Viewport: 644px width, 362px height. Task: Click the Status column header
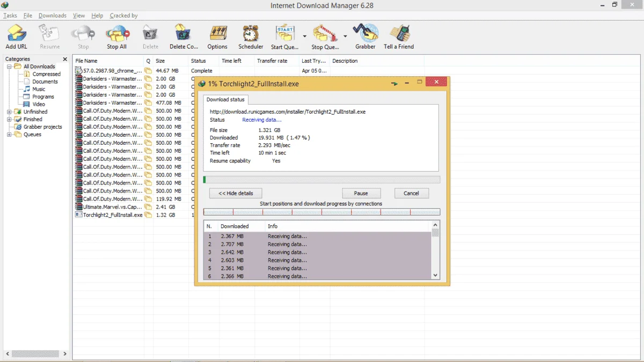[204, 61]
